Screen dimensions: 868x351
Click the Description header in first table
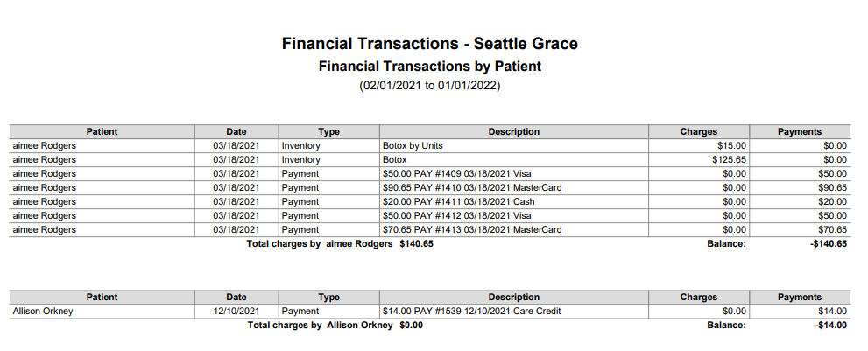pos(514,132)
